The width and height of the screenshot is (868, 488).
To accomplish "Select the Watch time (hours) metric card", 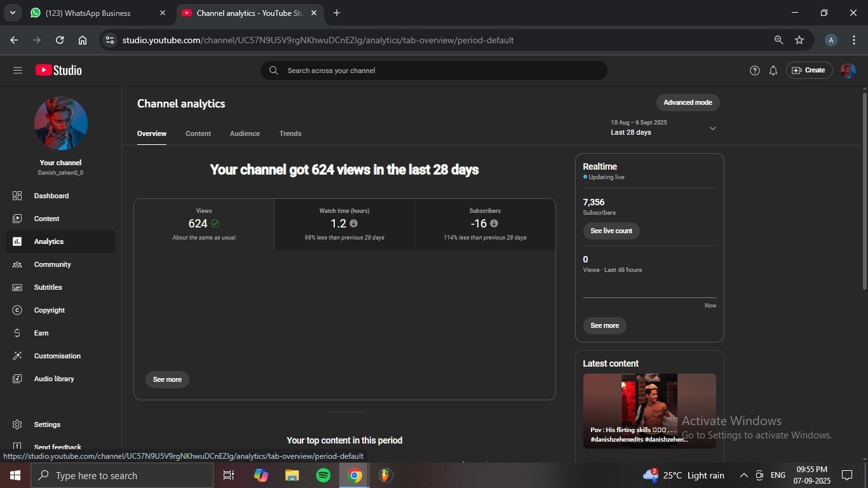I will [x=344, y=224].
